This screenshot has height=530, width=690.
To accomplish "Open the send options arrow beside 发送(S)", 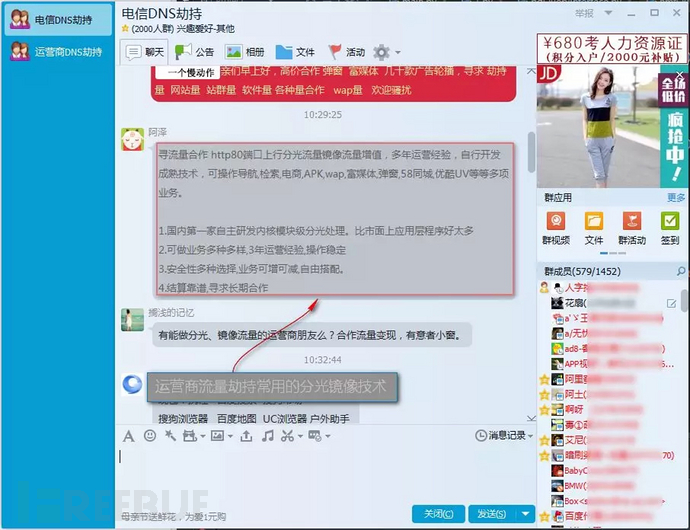I will [x=525, y=514].
